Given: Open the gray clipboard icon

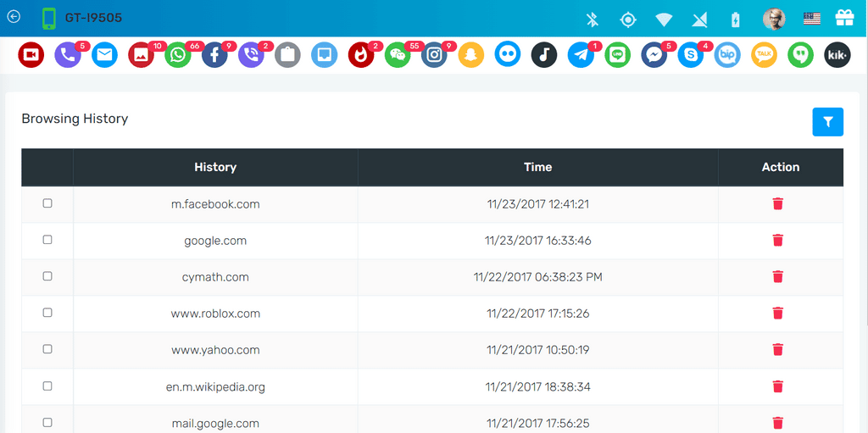Looking at the screenshot, I should point(288,55).
